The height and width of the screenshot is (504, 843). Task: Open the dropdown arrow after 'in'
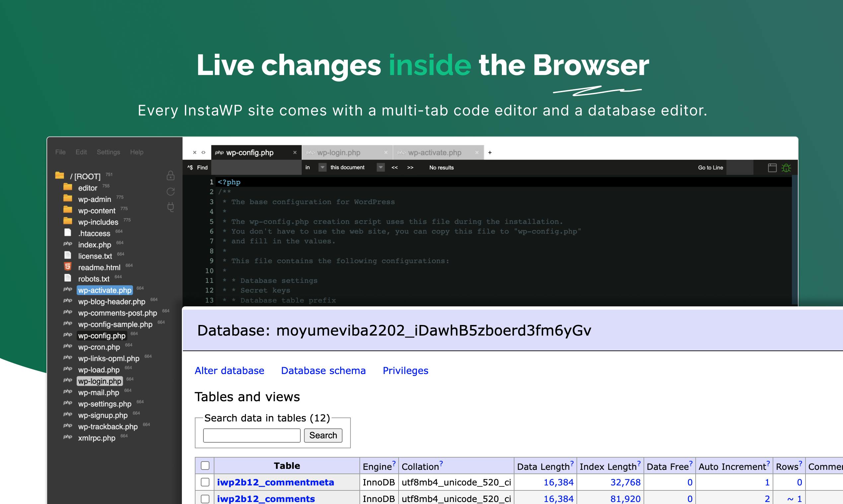[322, 167]
